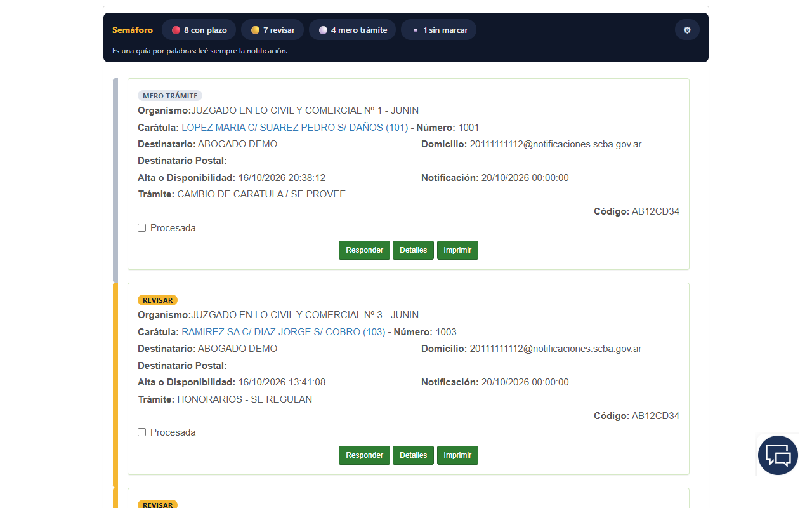This screenshot has width=812, height=508.
Task: Click the número value '1003'
Action: 446,332
